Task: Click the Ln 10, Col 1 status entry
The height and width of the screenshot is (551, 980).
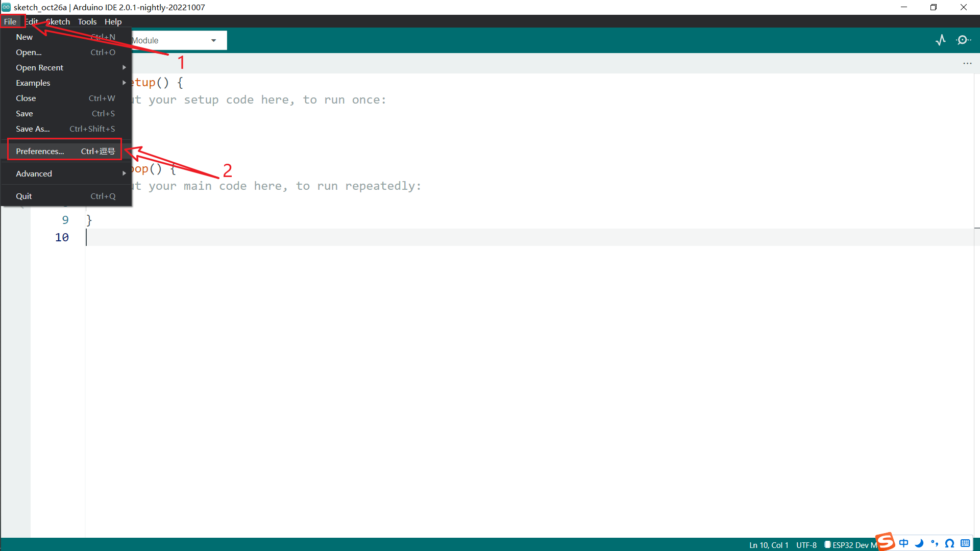Action: [769, 545]
